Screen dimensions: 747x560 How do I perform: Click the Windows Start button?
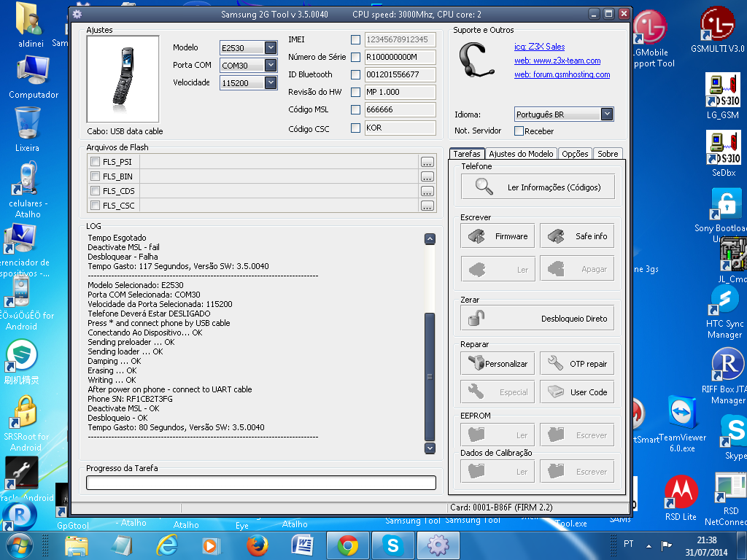(18, 545)
